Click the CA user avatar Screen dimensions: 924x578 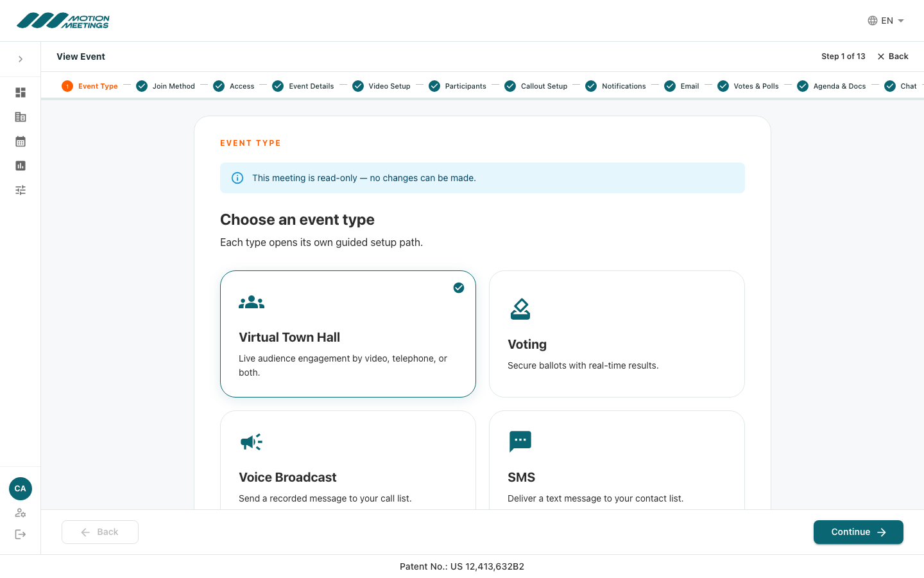(x=21, y=489)
